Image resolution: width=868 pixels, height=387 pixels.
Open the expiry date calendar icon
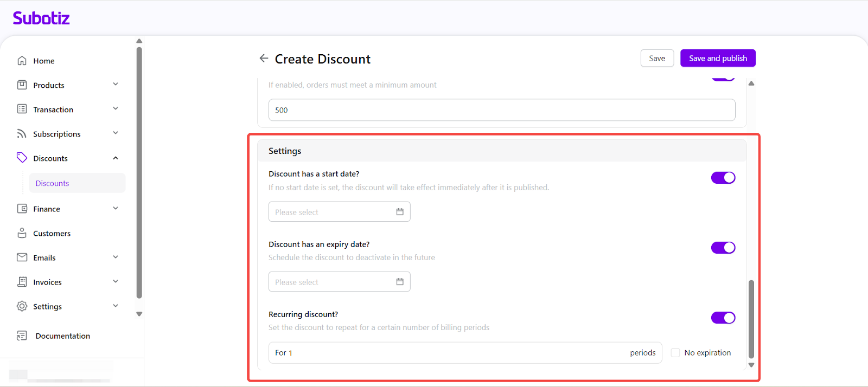[x=400, y=282]
